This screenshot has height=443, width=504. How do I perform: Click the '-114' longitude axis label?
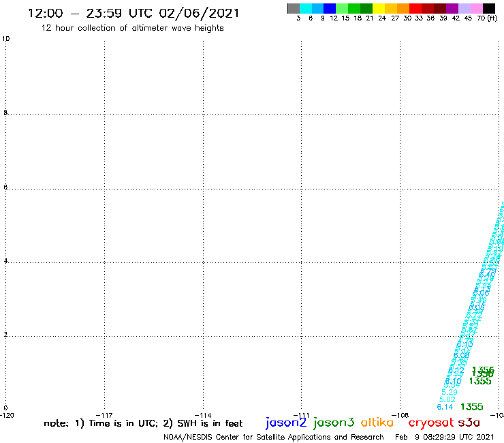tap(203, 415)
